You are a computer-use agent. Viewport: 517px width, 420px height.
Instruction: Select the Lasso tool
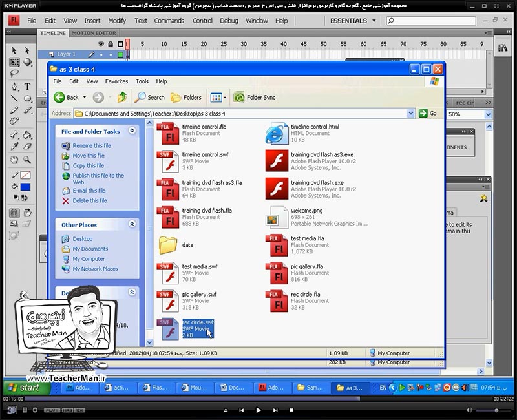point(14,73)
